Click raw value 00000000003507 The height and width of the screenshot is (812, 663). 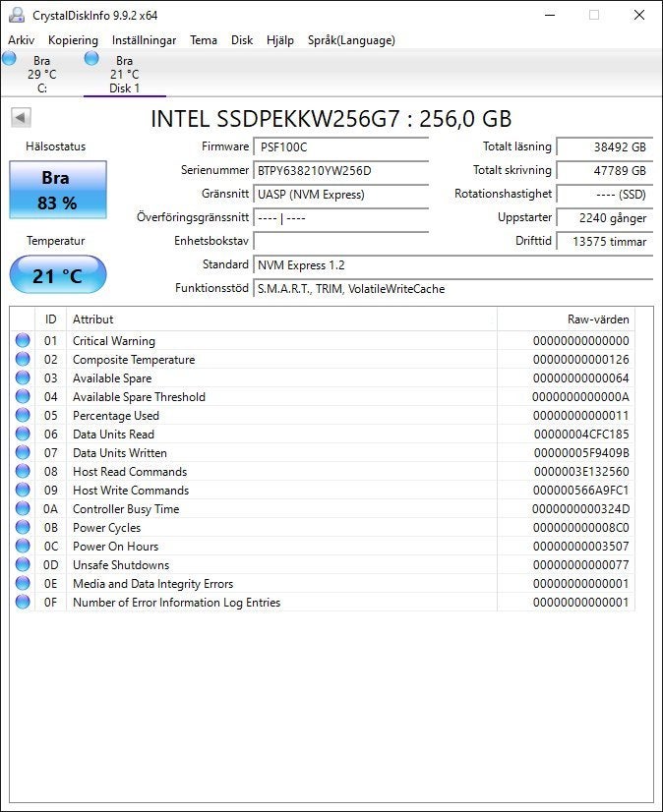pyautogui.click(x=581, y=546)
